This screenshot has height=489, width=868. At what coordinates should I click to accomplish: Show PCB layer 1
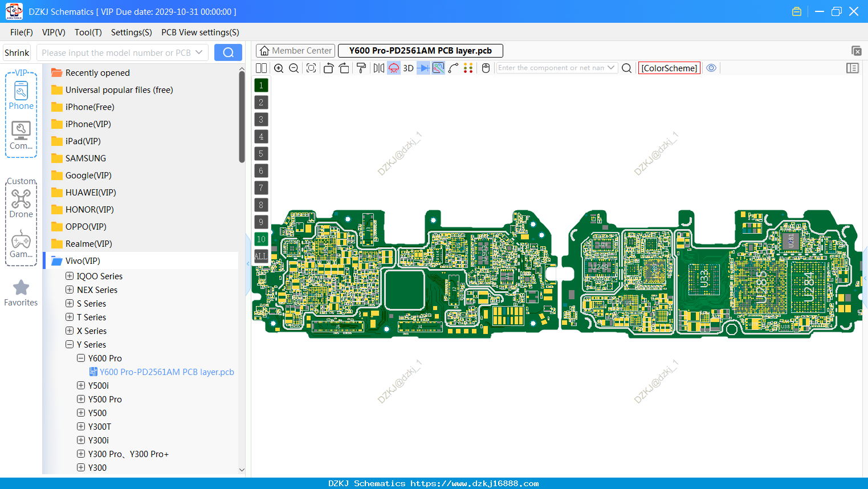[261, 85]
